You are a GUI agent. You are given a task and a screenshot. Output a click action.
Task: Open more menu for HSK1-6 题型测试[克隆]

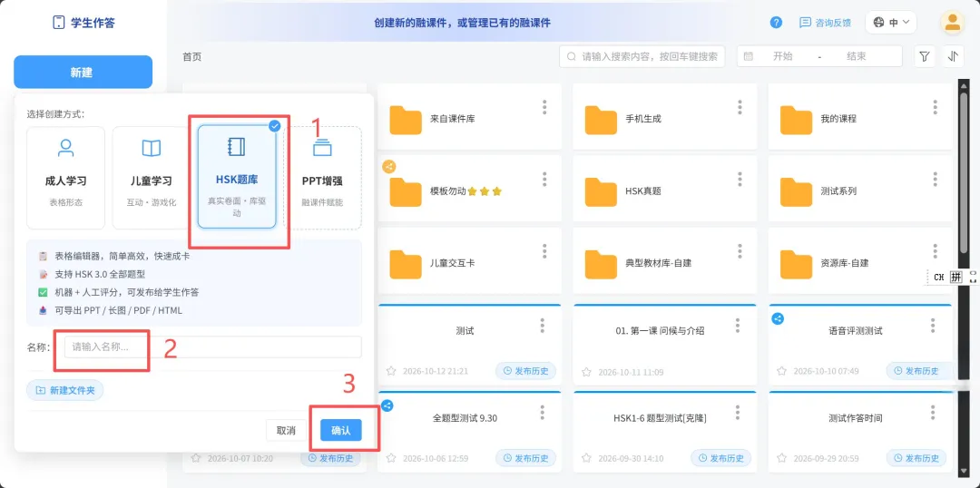coord(738,413)
